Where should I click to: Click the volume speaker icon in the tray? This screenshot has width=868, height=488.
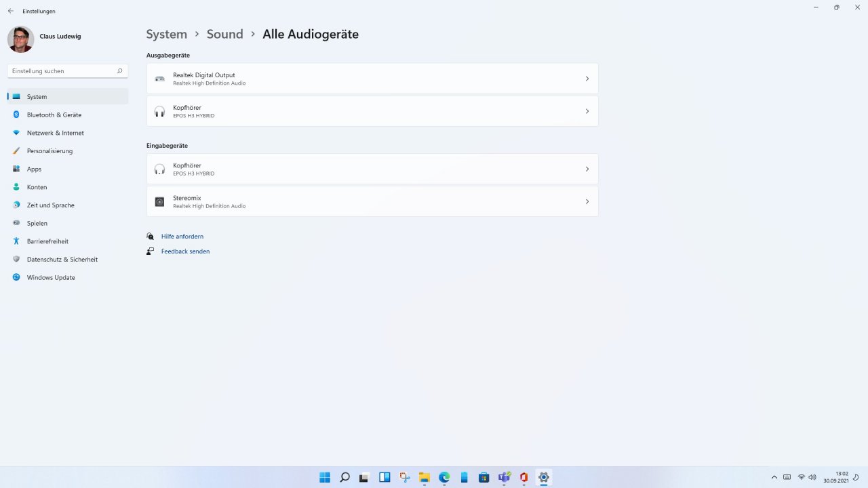click(812, 477)
